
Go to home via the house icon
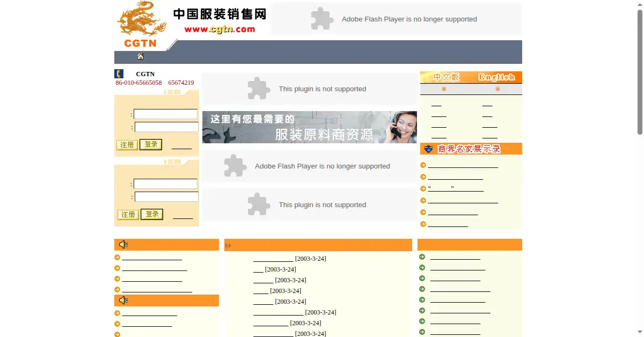pyautogui.click(x=141, y=56)
